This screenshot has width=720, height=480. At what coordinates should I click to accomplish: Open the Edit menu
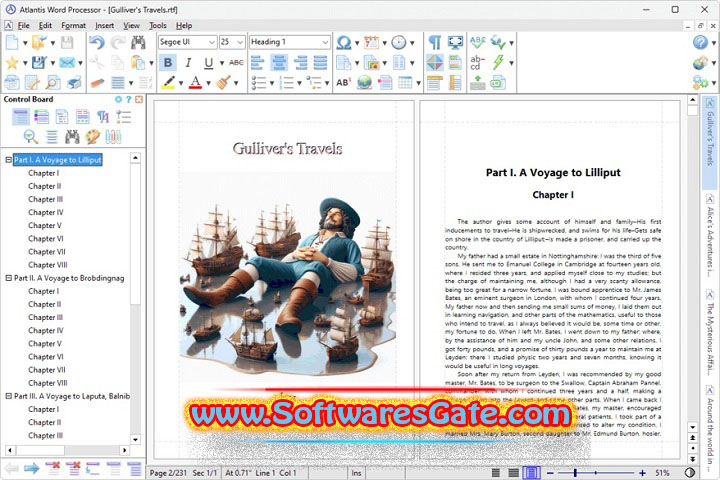point(45,26)
